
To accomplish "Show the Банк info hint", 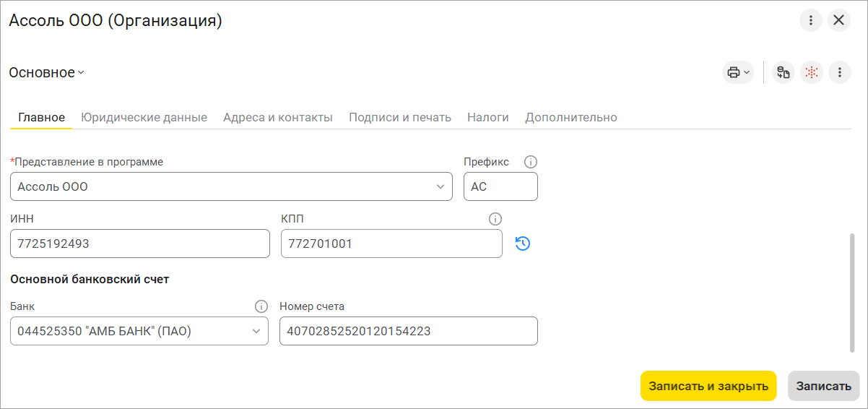I will click(x=261, y=306).
